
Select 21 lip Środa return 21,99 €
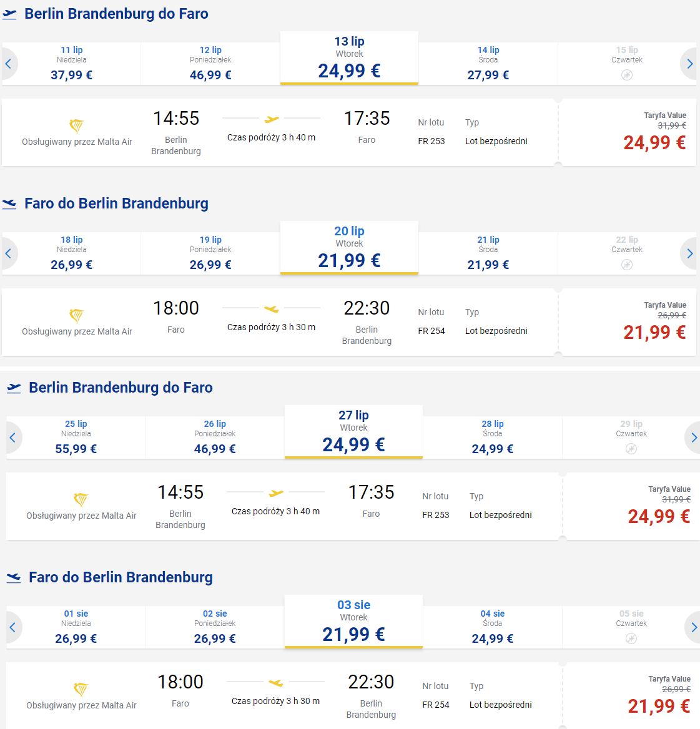488,253
